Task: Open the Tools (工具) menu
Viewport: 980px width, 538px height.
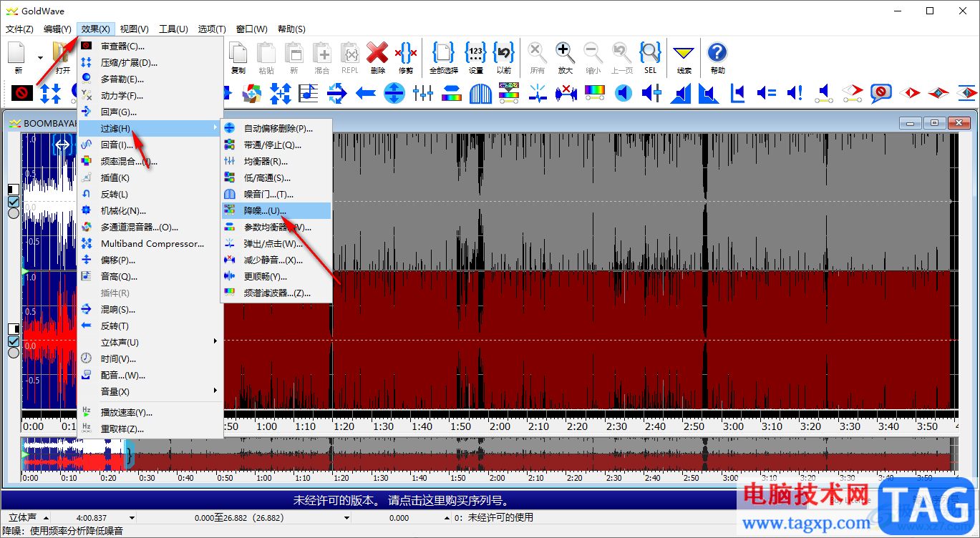Action: (173, 29)
